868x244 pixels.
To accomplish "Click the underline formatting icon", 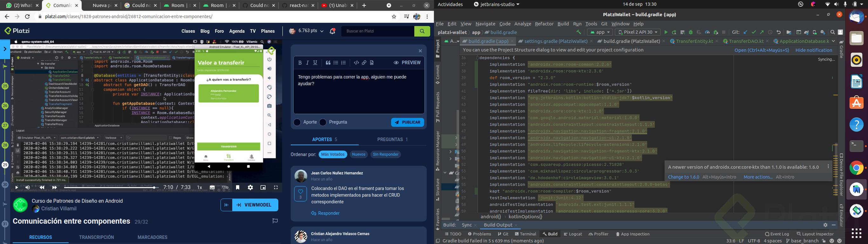I will [x=315, y=63].
